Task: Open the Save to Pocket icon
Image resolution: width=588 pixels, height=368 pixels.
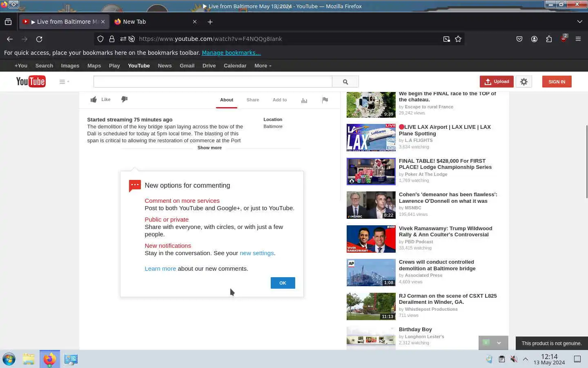Action: click(x=519, y=39)
